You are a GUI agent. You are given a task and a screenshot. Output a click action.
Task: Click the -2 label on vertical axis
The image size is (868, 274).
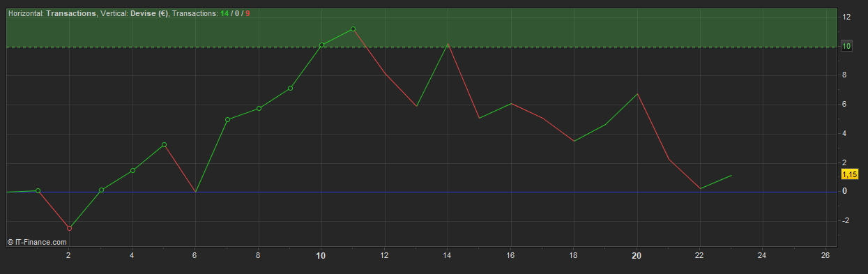[846, 220]
